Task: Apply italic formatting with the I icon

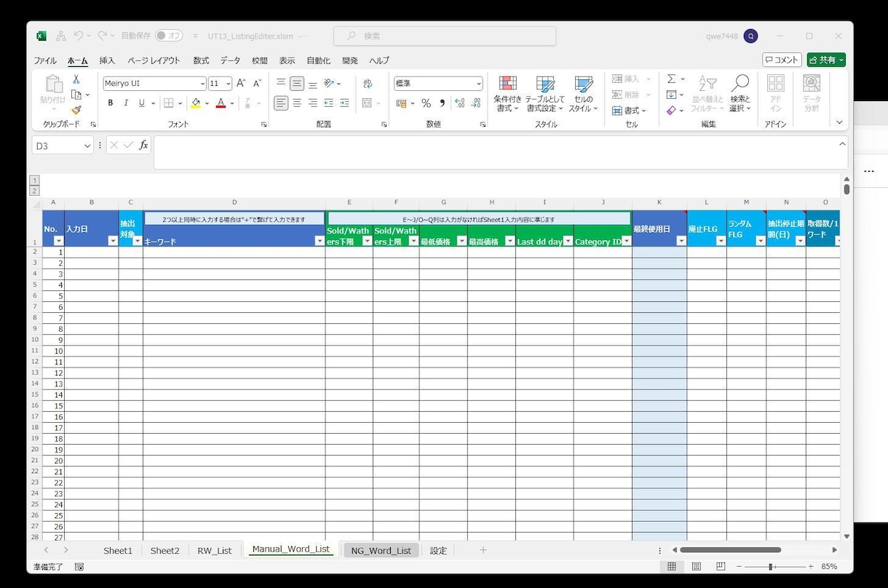Action: coord(126,103)
